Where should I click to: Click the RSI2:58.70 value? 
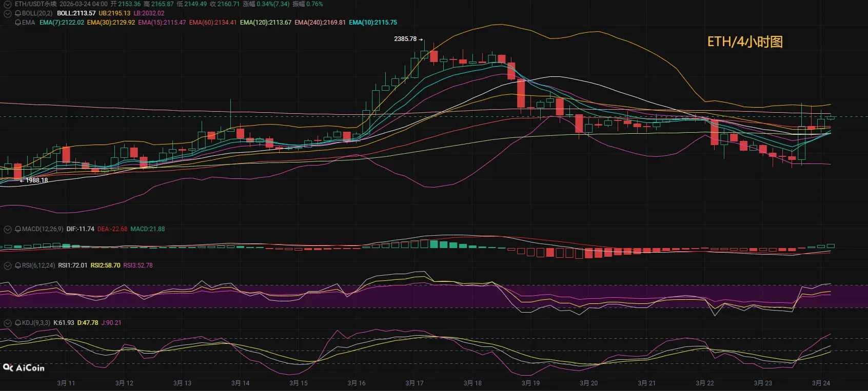point(106,265)
